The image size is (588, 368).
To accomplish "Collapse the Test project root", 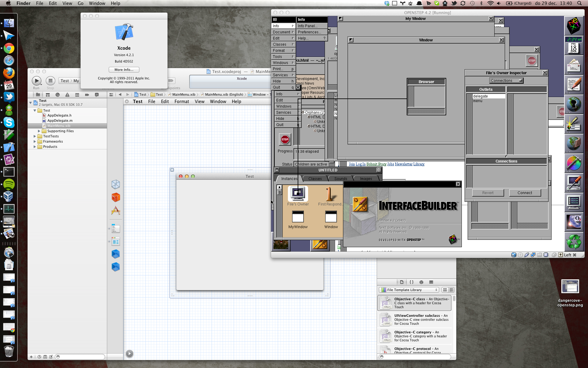I will click(31, 102).
